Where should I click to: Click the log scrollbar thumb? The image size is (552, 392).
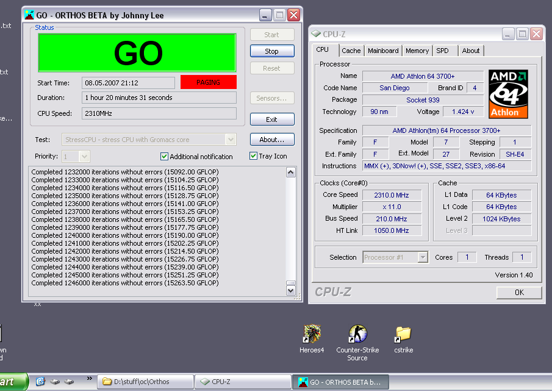click(x=290, y=283)
